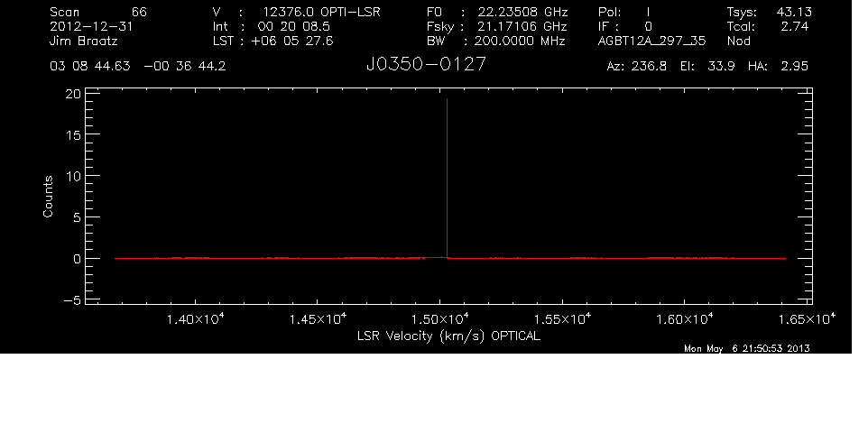Click the Nod procedure label
This screenshot has width=868, height=442.
739,41
